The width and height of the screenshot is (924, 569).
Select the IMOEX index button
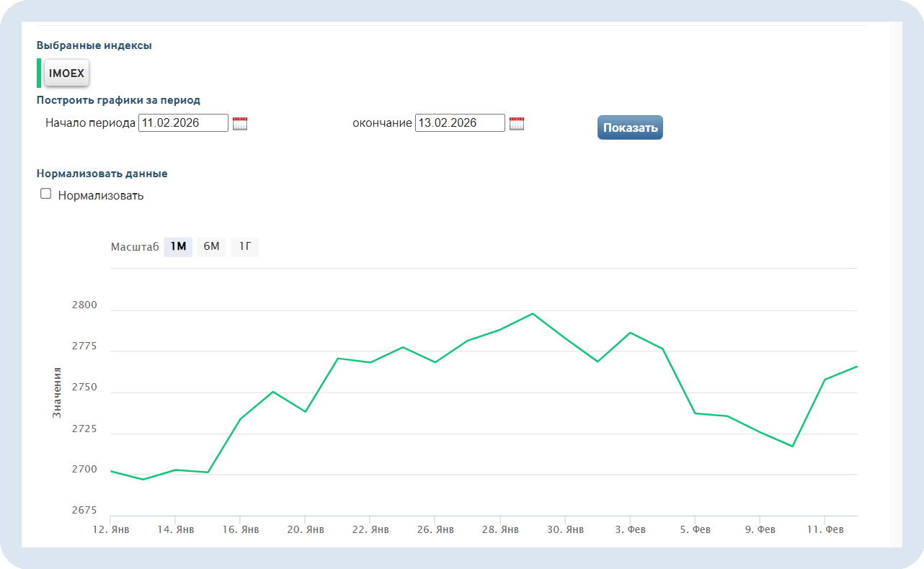coord(66,73)
